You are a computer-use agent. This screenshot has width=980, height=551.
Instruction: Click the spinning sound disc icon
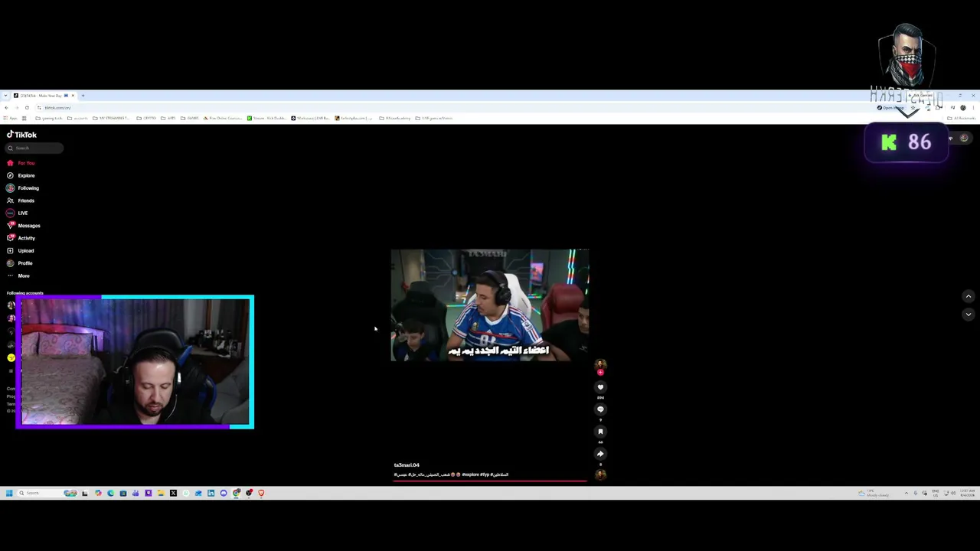(x=600, y=474)
